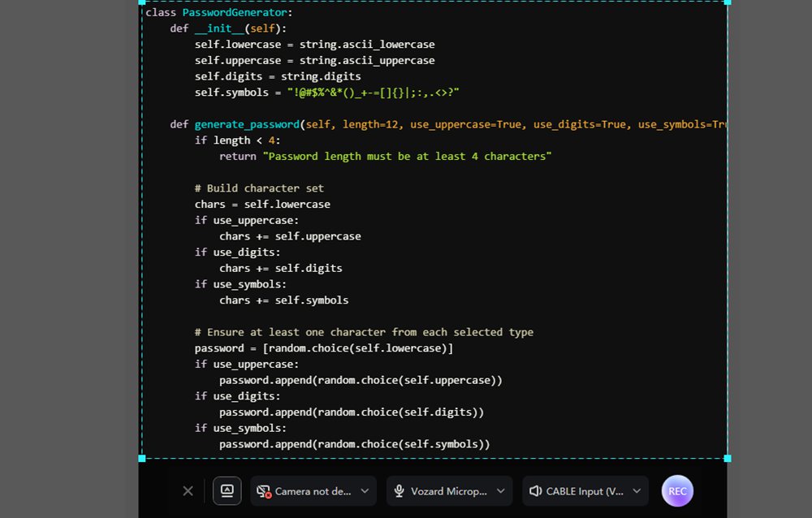Expand the camera dropdown chevron
The width and height of the screenshot is (812, 518).
pyautogui.click(x=365, y=491)
